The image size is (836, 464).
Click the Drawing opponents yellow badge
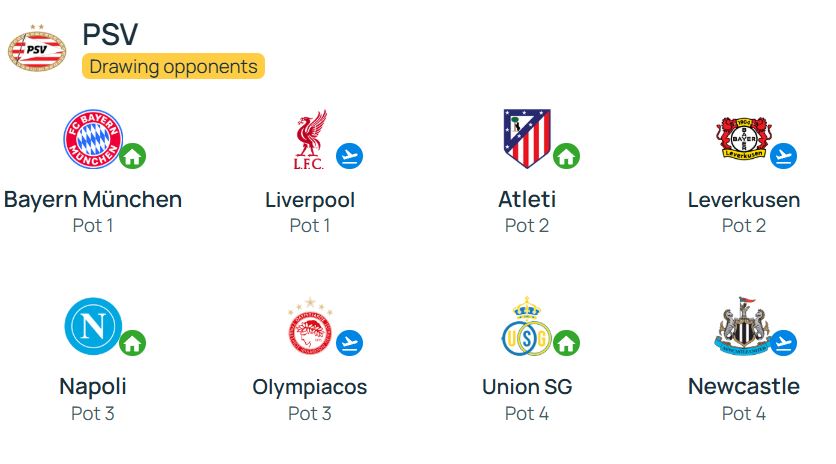[173, 66]
